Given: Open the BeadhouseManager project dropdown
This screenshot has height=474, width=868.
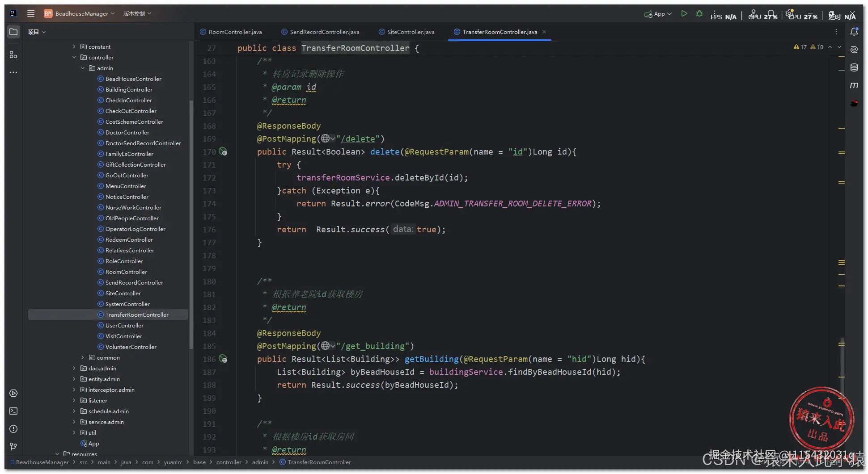Looking at the screenshot, I should pyautogui.click(x=79, y=13).
